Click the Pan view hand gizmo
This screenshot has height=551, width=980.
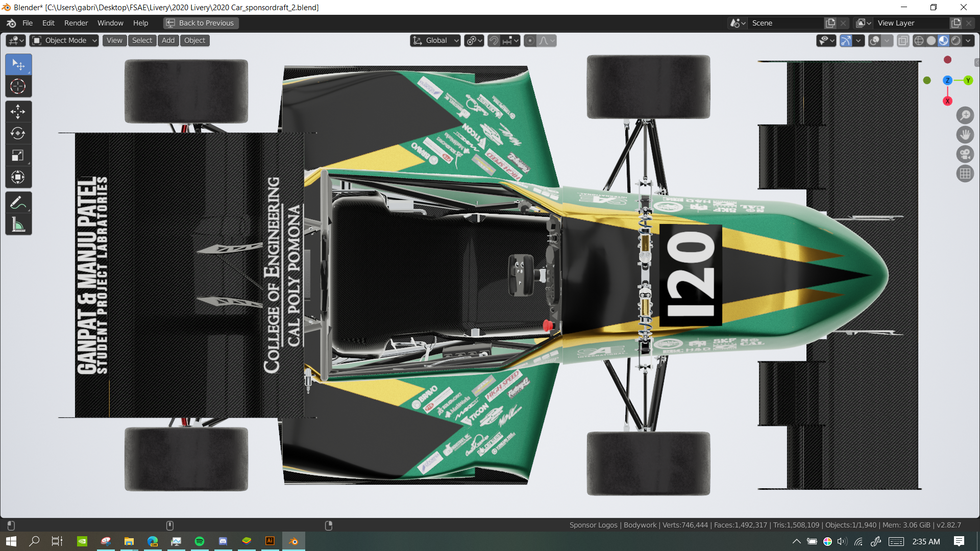pos(965,135)
